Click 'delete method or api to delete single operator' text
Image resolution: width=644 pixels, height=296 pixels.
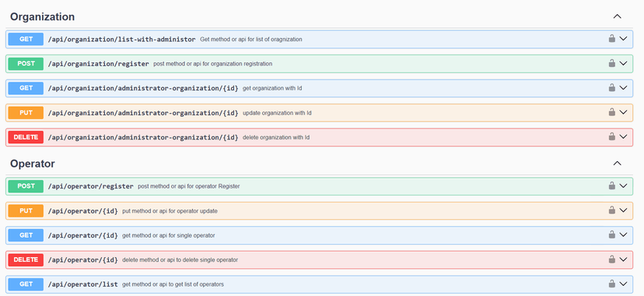point(180,260)
